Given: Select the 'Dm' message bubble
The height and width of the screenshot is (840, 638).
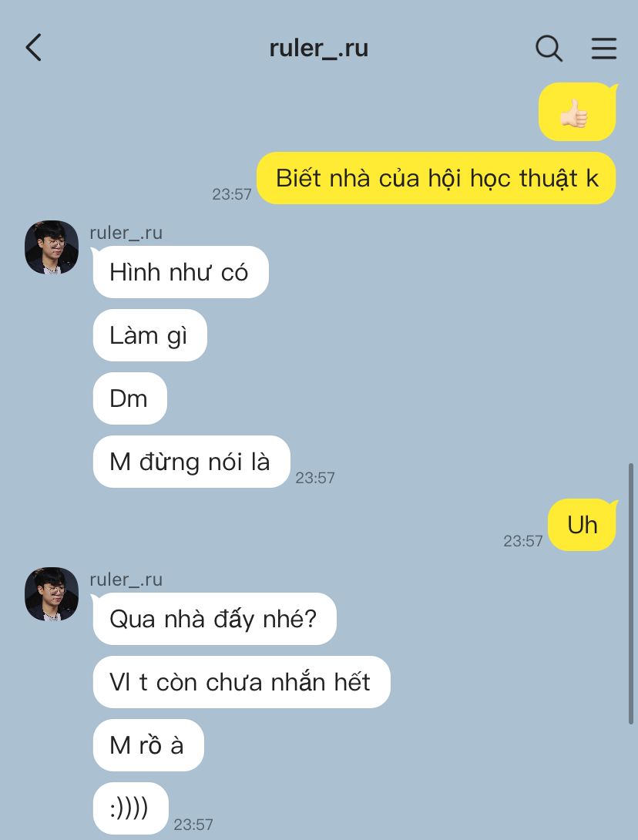Looking at the screenshot, I should coord(130,398).
